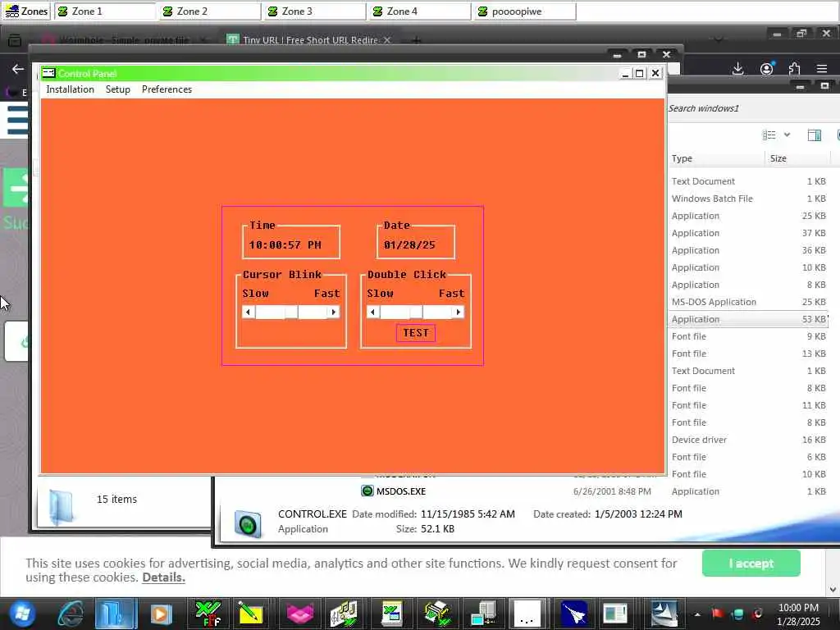Screen dimensions: 840x630
Task: Click the CONTROL.EXE details icon
Action: click(x=248, y=524)
